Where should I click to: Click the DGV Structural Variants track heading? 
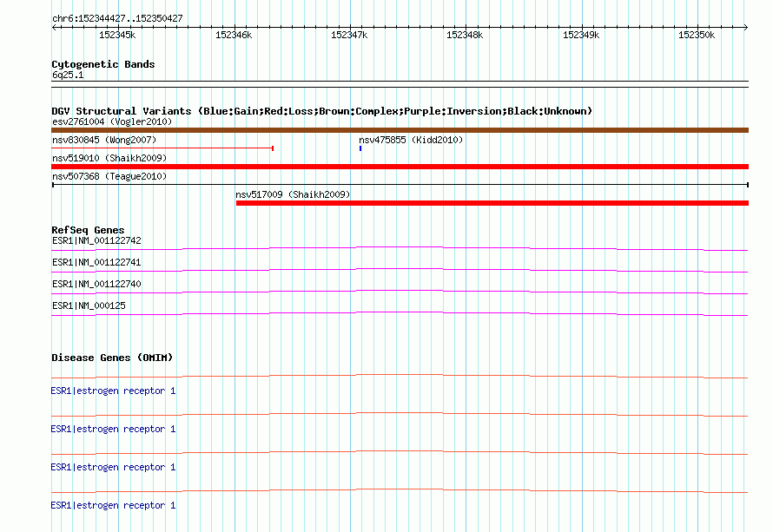321,111
